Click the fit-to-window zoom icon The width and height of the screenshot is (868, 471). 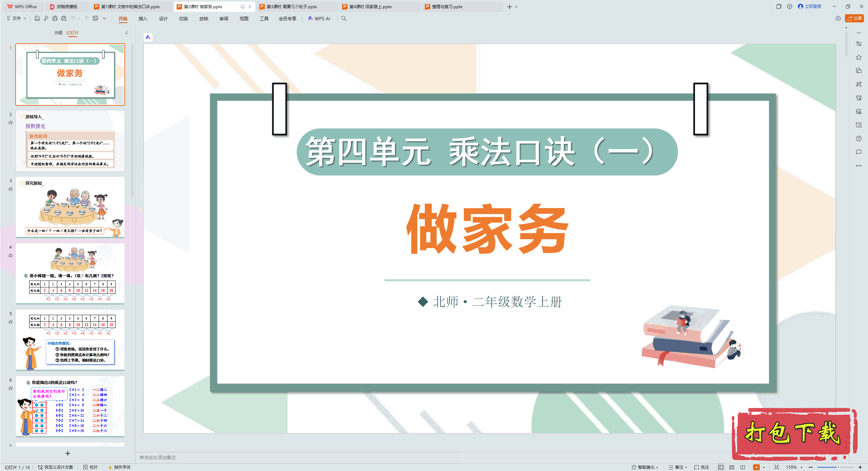click(776, 467)
